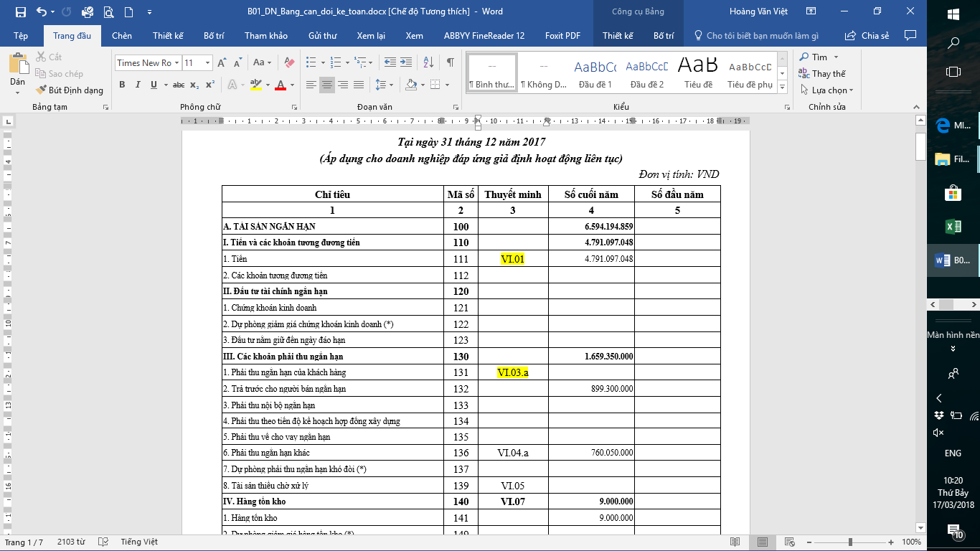Image resolution: width=980 pixels, height=551 pixels.
Task: Apply the Đầu đề 1 heading style
Action: pos(595,72)
